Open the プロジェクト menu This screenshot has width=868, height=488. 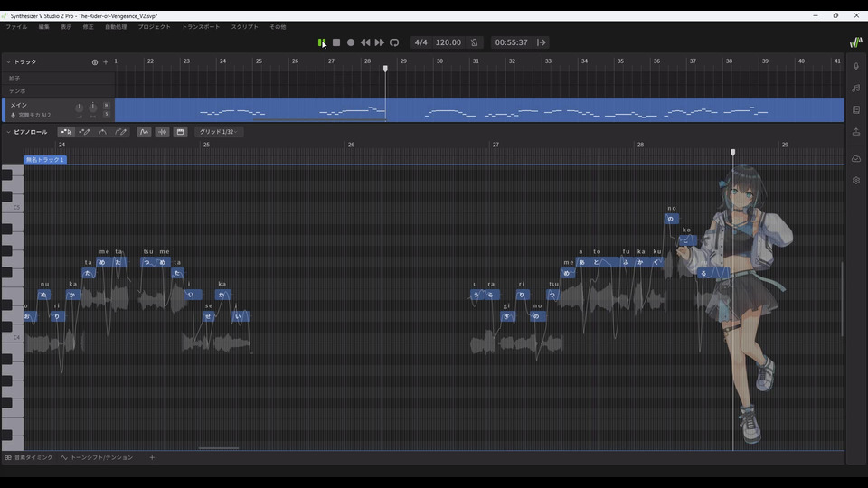coord(155,26)
